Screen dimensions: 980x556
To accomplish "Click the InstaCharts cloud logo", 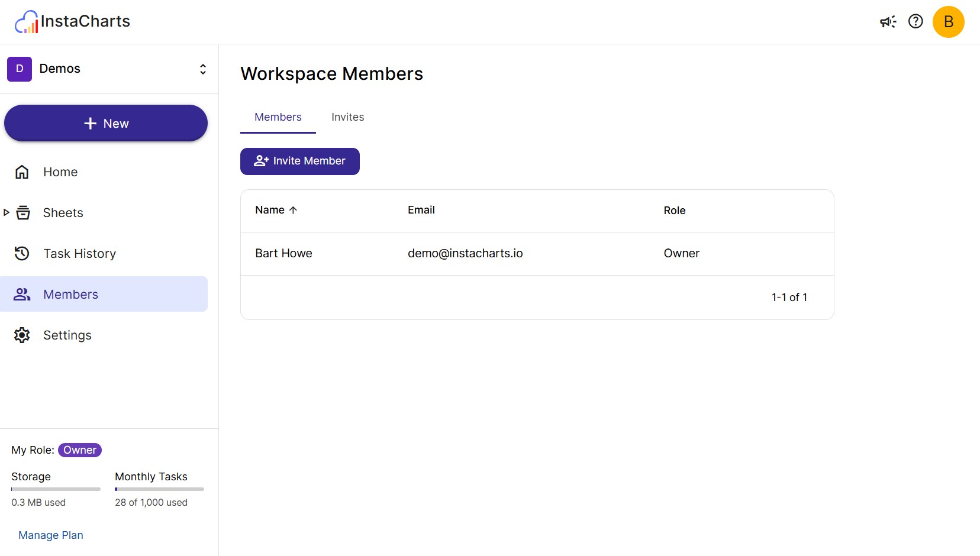I will [26, 21].
